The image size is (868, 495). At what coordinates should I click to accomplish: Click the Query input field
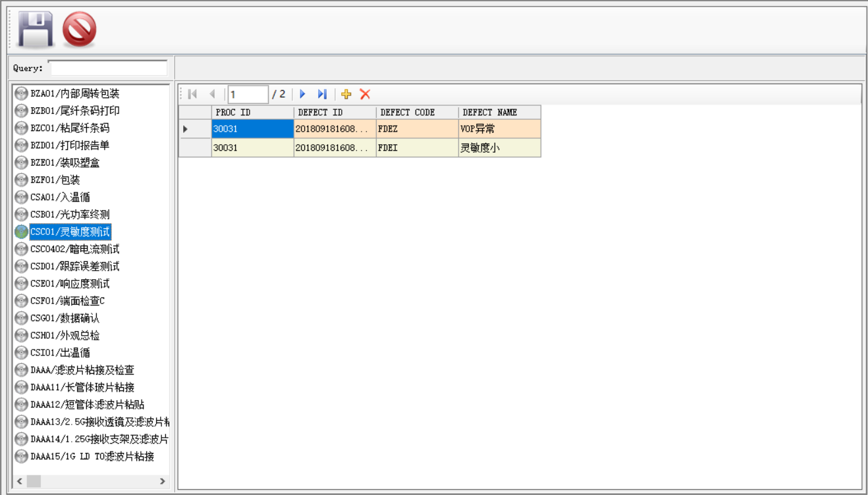[109, 68]
